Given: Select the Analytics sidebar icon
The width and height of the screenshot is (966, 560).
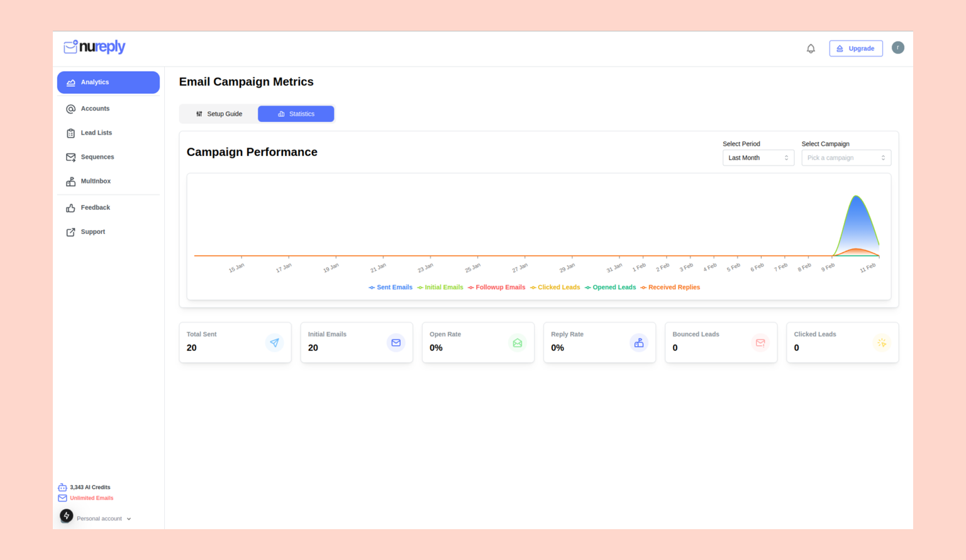Looking at the screenshot, I should (70, 82).
